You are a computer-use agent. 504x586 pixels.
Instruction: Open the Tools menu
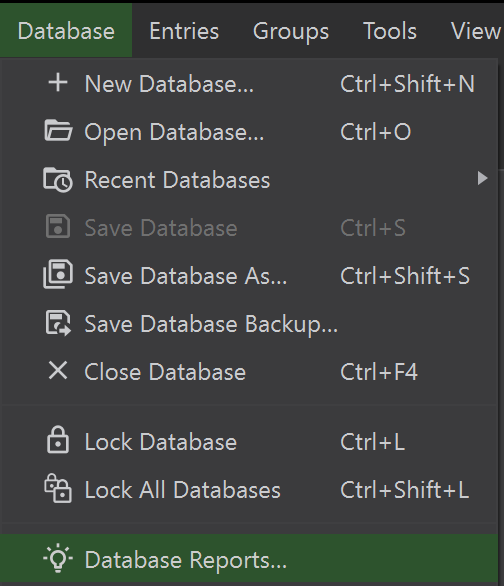390,31
